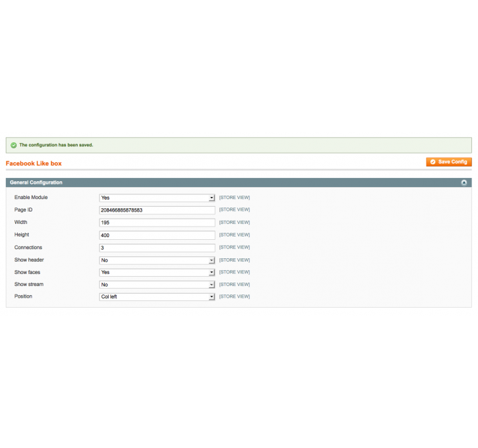478x448 pixels.
Task: Open the Enable Module dropdown
Action: point(157,198)
